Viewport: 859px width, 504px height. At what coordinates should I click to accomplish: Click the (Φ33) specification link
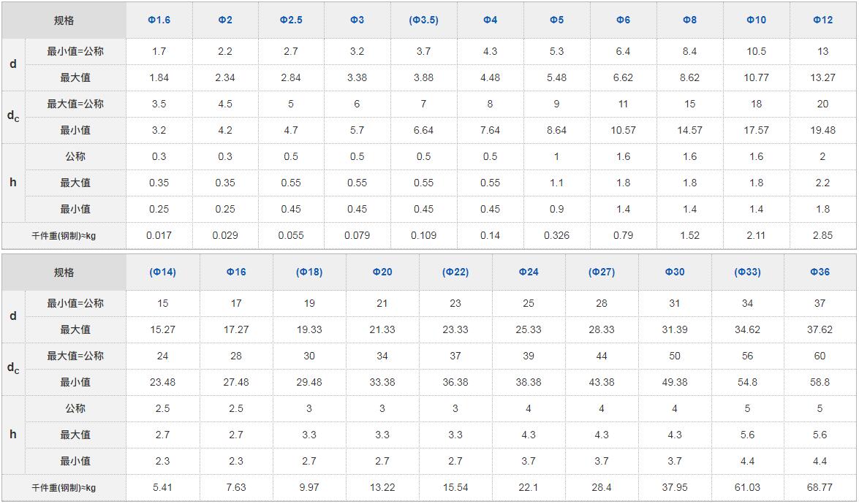click(747, 272)
